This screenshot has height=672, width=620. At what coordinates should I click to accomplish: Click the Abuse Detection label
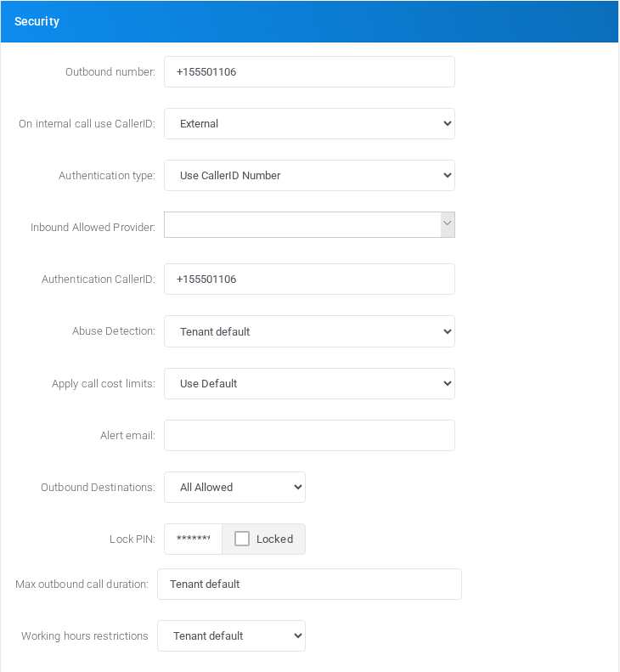click(x=114, y=331)
